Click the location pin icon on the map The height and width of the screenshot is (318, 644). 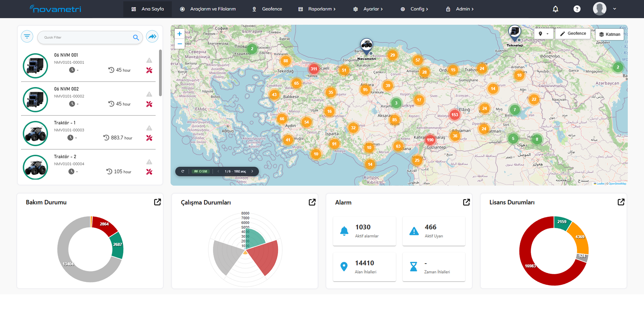point(540,34)
